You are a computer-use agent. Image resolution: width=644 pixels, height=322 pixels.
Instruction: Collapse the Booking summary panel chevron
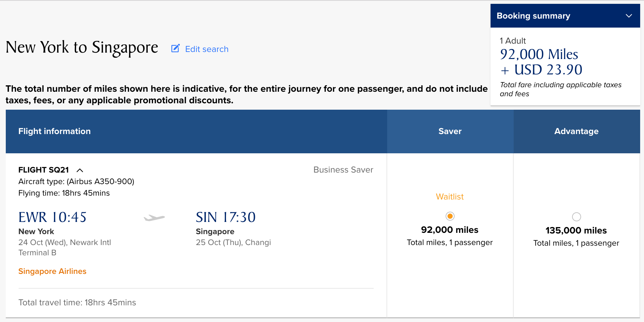(629, 16)
